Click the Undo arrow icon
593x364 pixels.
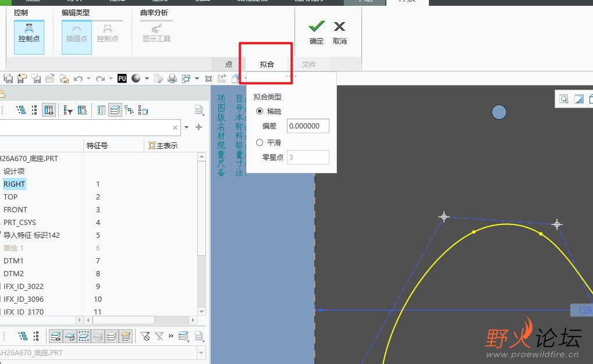pyautogui.click(x=78, y=78)
